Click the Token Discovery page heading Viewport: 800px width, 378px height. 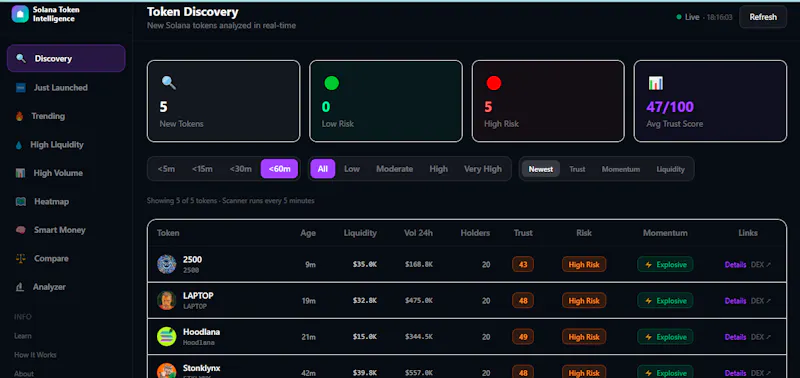click(x=193, y=12)
